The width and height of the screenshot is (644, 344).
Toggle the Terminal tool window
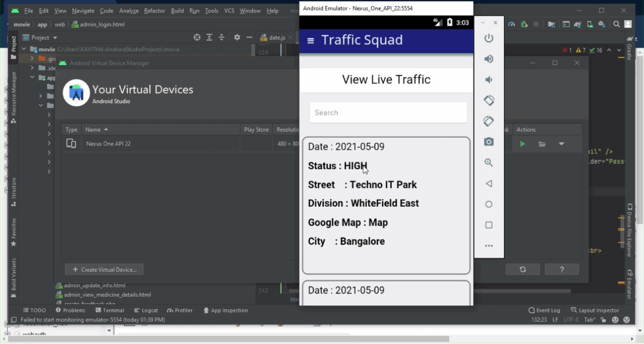point(110,310)
